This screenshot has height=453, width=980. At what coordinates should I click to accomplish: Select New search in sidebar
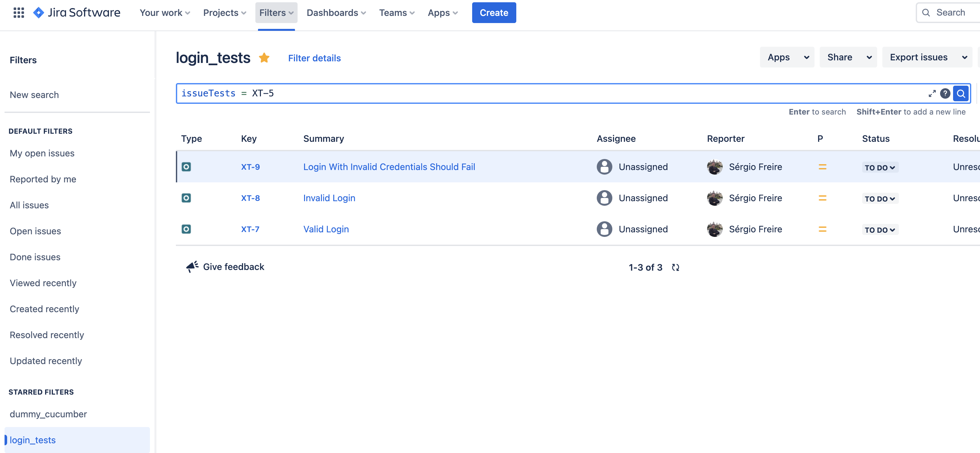point(34,95)
